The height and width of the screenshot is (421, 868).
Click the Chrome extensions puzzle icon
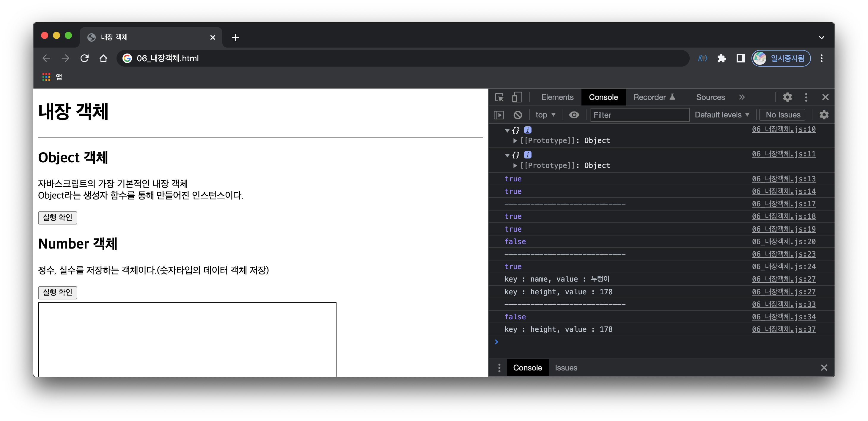coord(721,58)
